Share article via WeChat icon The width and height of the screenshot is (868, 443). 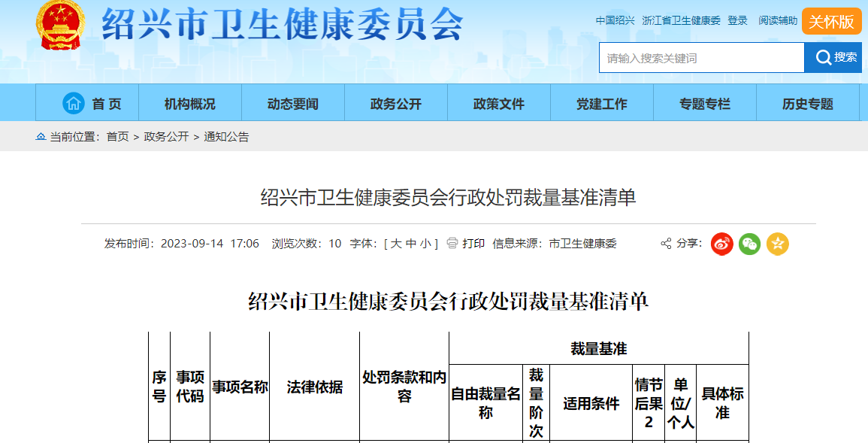(749, 244)
